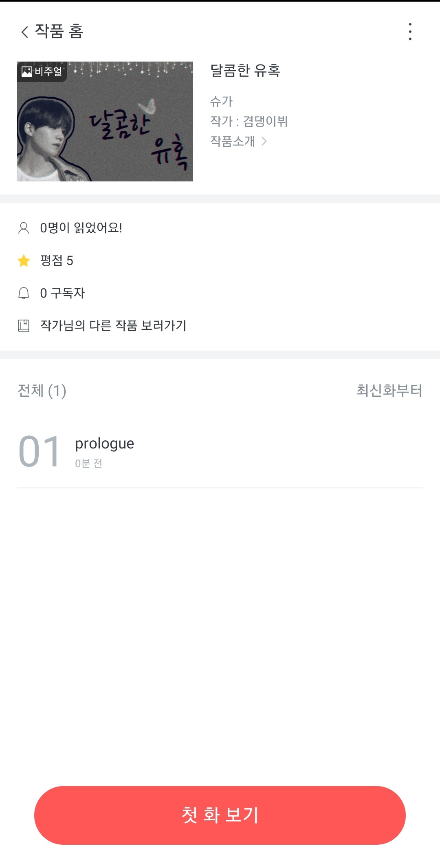
Task: Tap the author name 겸댕이뷔
Action: click(265, 121)
